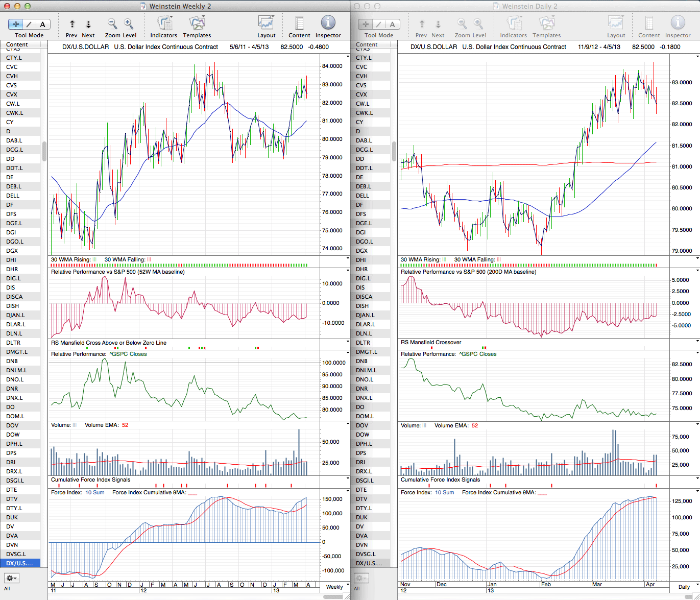Open the Inspector in Weekly window
The height and width of the screenshot is (600, 700).
click(x=328, y=23)
